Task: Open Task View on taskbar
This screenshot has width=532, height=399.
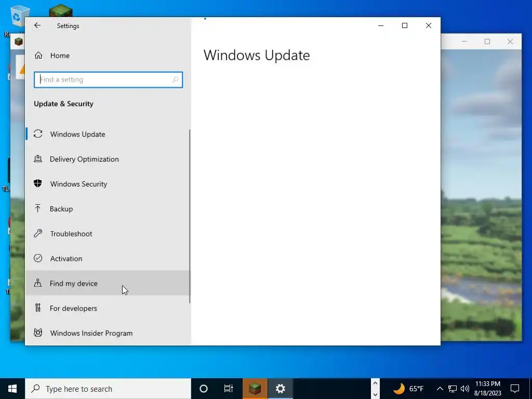Action: point(229,389)
